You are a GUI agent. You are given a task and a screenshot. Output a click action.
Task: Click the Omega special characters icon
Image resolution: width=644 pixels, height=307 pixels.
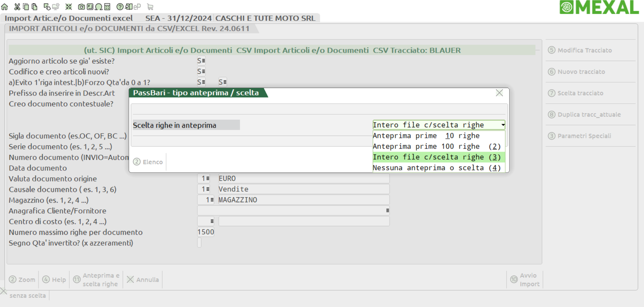(99, 7)
